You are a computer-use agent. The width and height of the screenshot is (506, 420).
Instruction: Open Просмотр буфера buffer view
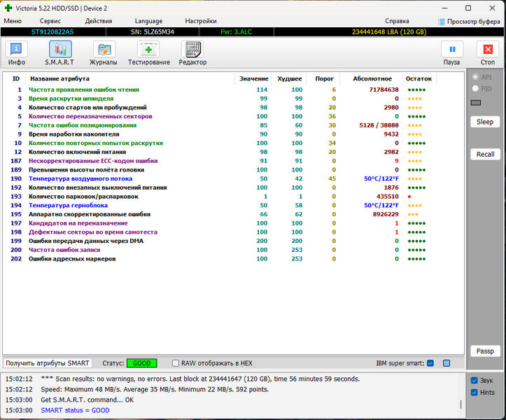469,22
